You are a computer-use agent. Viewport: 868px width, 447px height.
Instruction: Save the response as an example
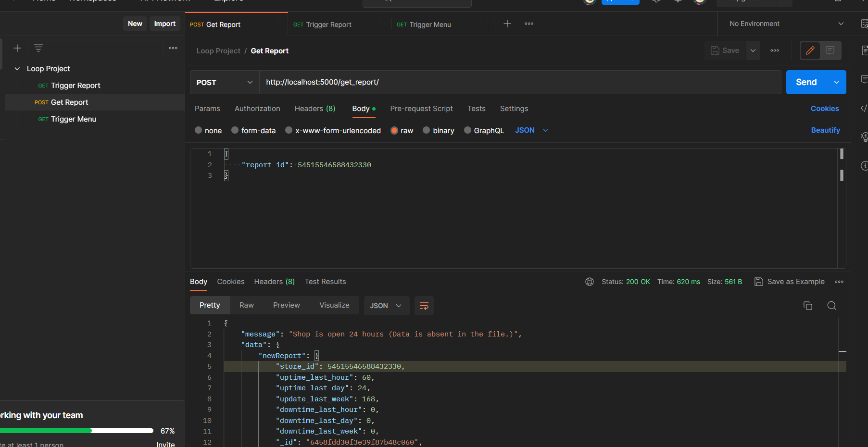coord(790,282)
